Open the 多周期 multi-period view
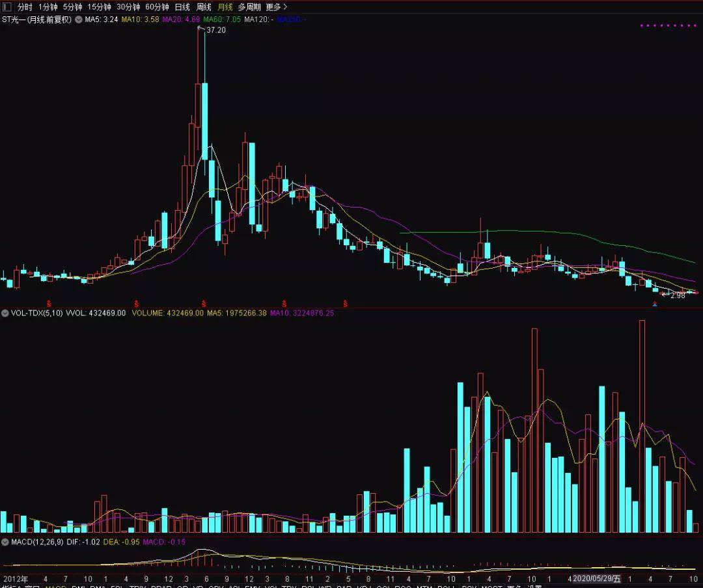The height and width of the screenshot is (588, 703). (x=249, y=7)
